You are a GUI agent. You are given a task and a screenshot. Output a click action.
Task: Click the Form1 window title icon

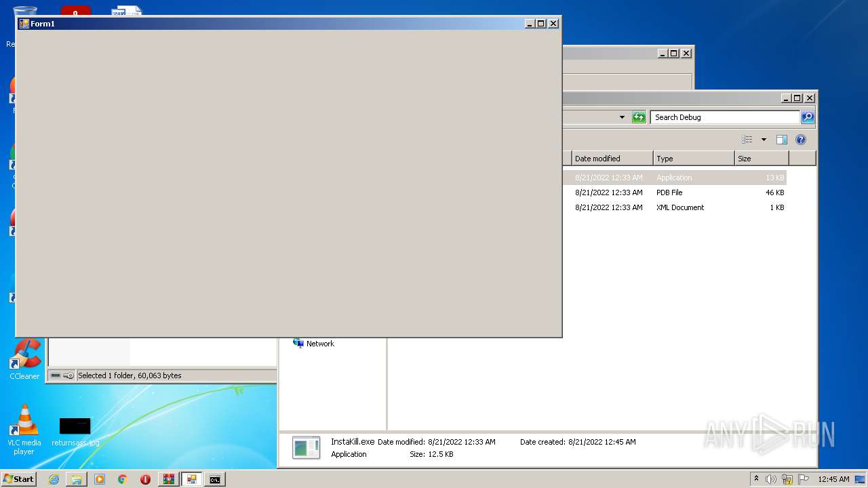[x=24, y=24]
